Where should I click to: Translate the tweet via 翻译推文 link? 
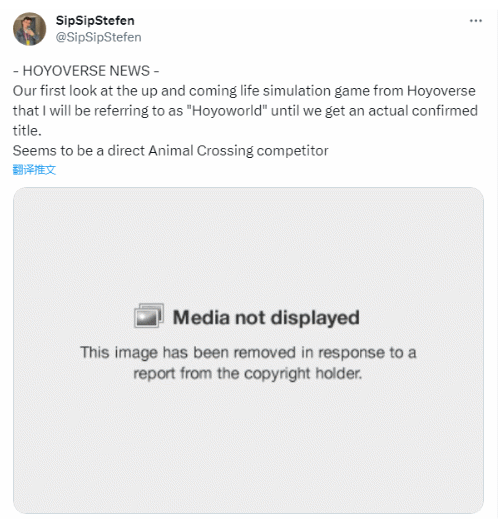[x=34, y=170]
